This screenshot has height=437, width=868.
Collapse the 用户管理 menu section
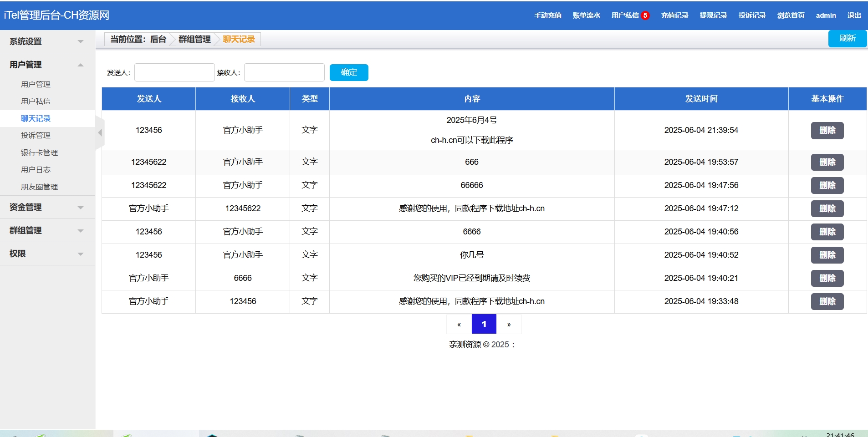tap(47, 65)
